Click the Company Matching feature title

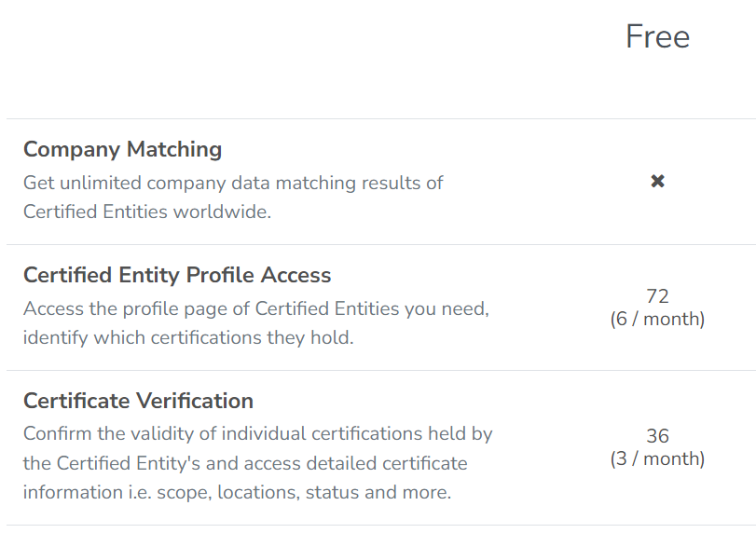click(x=122, y=149)
